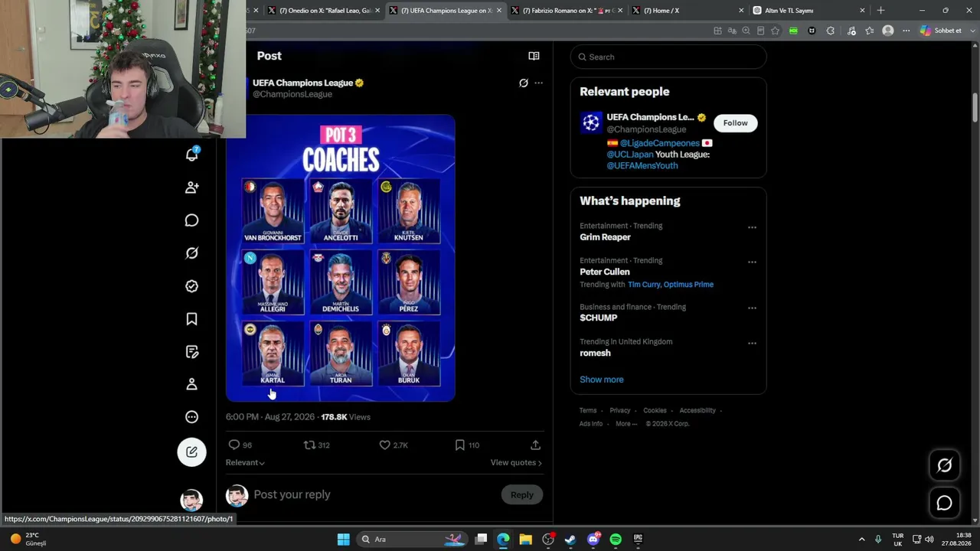Open the notepad-and-pen icon in X sidebar
Screen dimensions: 980x551
[x=192, y=352]
